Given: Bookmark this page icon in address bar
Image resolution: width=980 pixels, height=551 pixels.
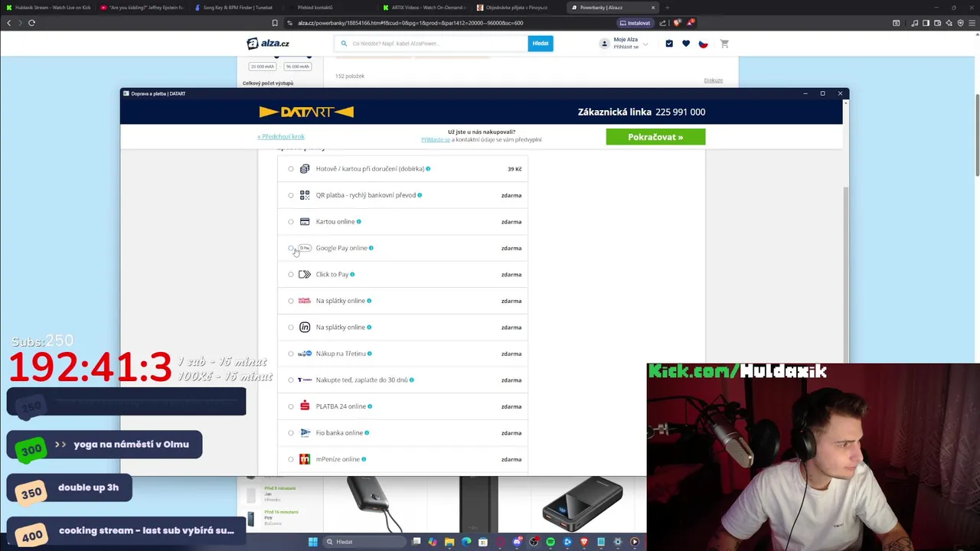Looking at the screenshot, I should [x=275, y=23].
